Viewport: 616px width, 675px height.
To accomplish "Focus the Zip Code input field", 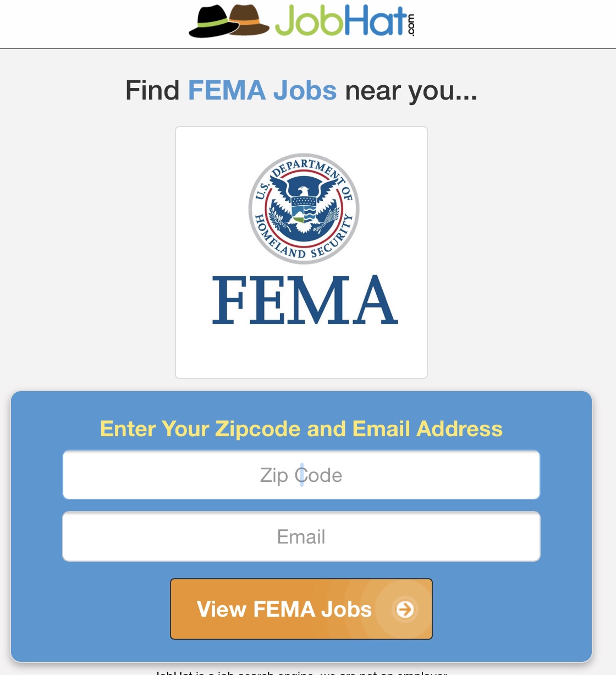I will click(301, 475).
